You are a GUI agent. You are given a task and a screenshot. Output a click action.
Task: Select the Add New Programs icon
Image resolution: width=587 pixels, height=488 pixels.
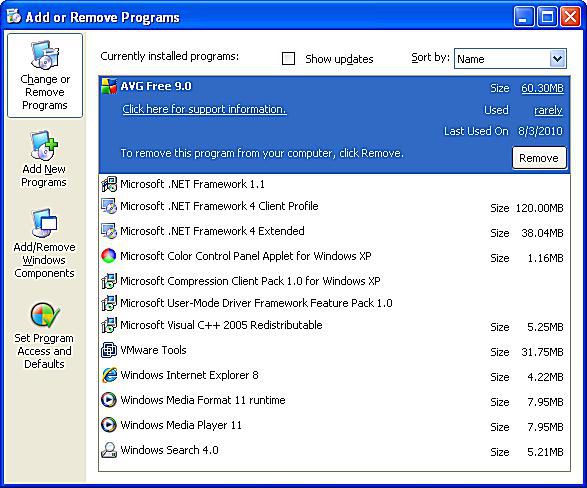coord(44,145)
